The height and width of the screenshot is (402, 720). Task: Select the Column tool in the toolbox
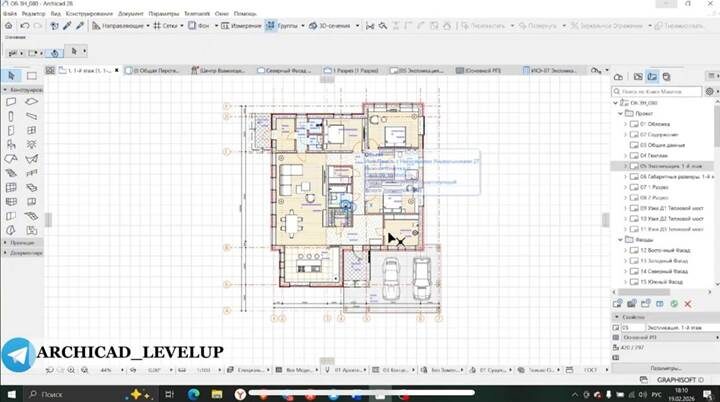[x=11, y=116]
